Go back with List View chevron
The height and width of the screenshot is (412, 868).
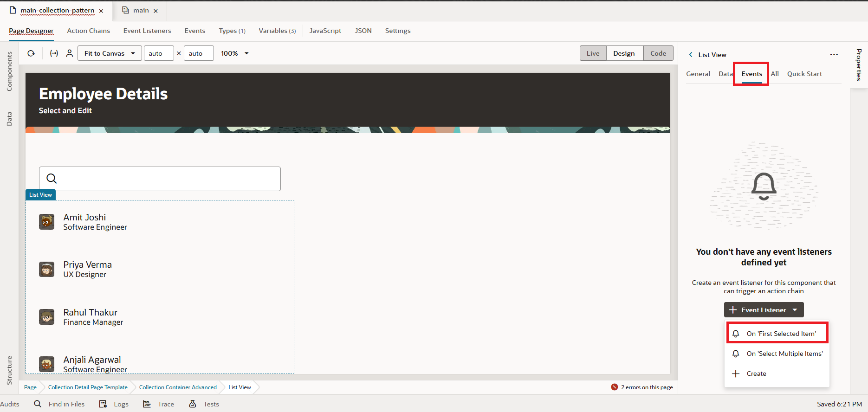click(x=691, y=55)
